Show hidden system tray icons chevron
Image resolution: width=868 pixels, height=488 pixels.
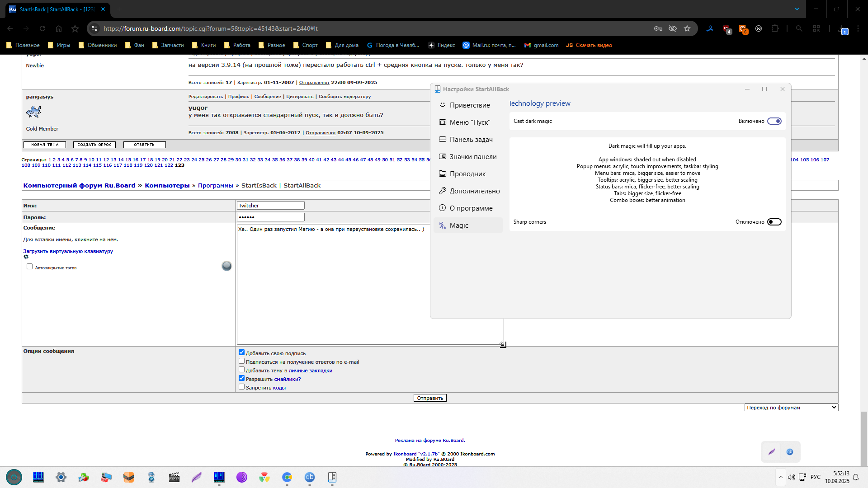(780, 477)
